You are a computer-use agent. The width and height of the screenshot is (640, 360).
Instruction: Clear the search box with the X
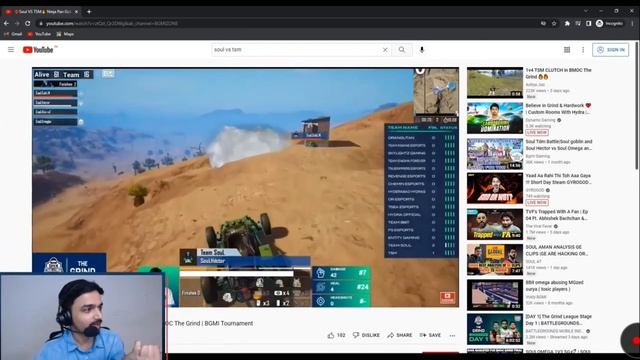(x=385, y=50)
